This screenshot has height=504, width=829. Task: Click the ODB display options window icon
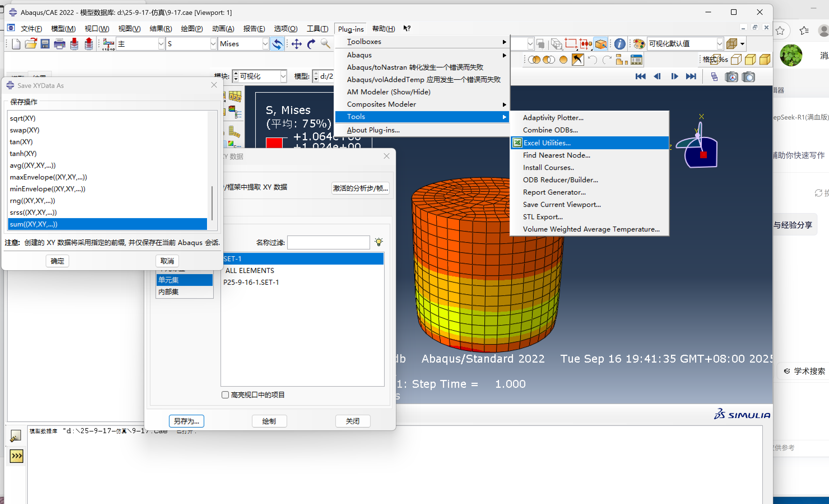coord(636,60)
